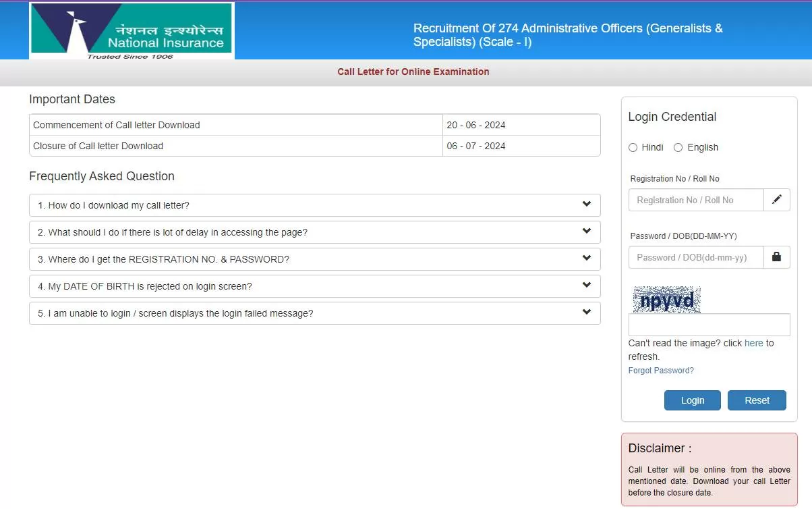The height and width of the screenshot is (509, 812).
Task: Open the Forgot Password? link
Action: pos(660,371)
